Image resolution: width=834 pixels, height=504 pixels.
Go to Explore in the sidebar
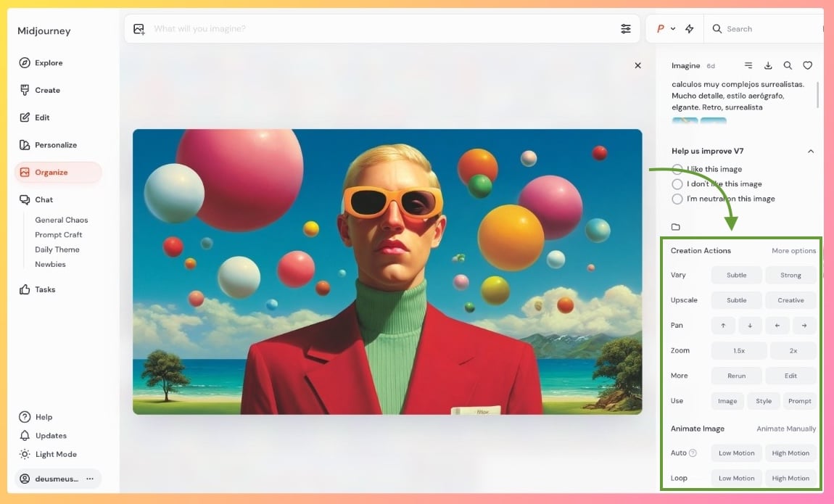click(x=49, y=63)
